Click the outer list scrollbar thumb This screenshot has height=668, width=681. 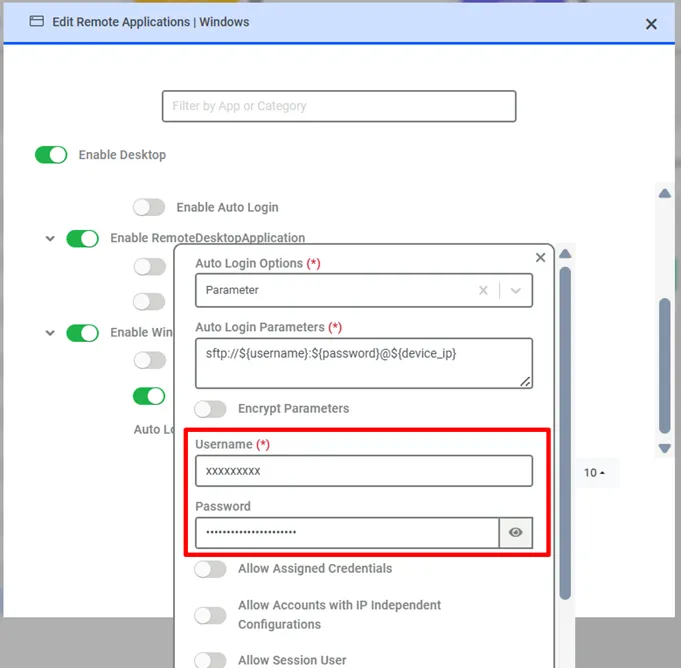(664, 366)
